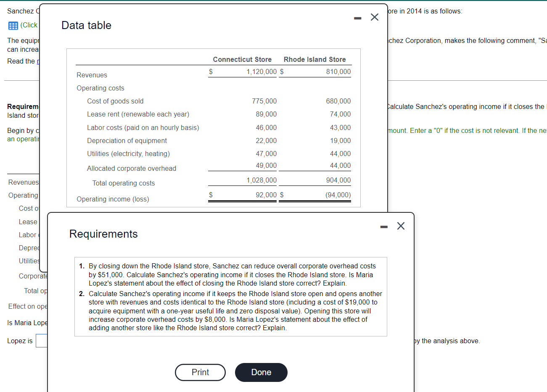The height and width of the screenshot is (392, 547).
Task: Click Connecticut utilities value 47,000
Action: tap(266, 154)
